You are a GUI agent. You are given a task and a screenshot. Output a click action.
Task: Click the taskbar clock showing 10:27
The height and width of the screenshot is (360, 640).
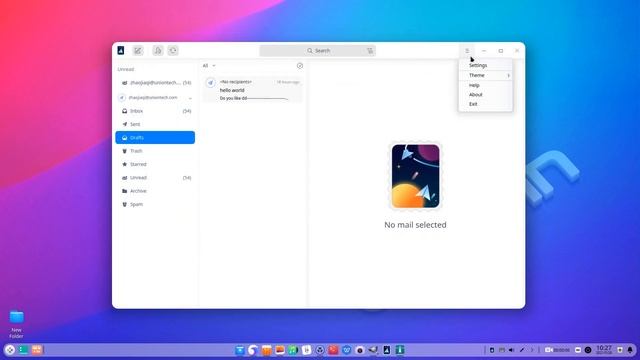(604, 349)
